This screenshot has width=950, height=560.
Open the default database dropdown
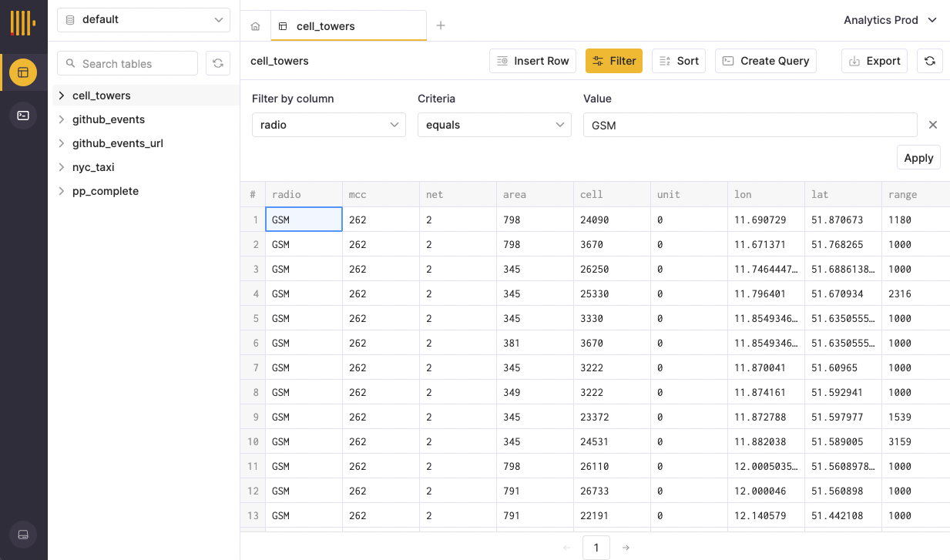[143, 20]
